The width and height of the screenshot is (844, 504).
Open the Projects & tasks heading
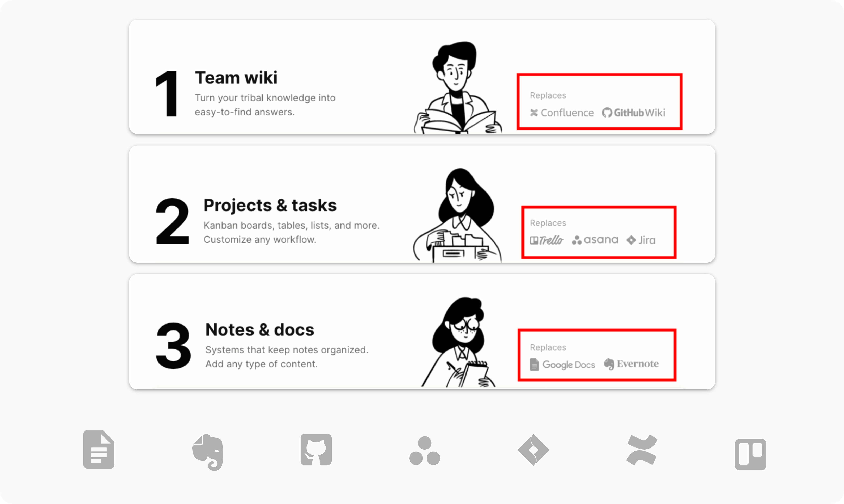point(270,206)
